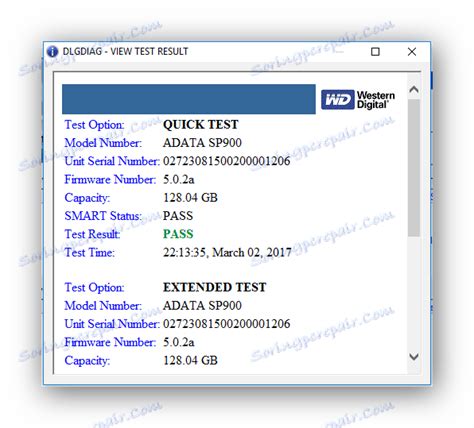The width and height of the screenshot is (474, 428).
Task: Click the scrollbar up arrow
Action: pos(414,89)
